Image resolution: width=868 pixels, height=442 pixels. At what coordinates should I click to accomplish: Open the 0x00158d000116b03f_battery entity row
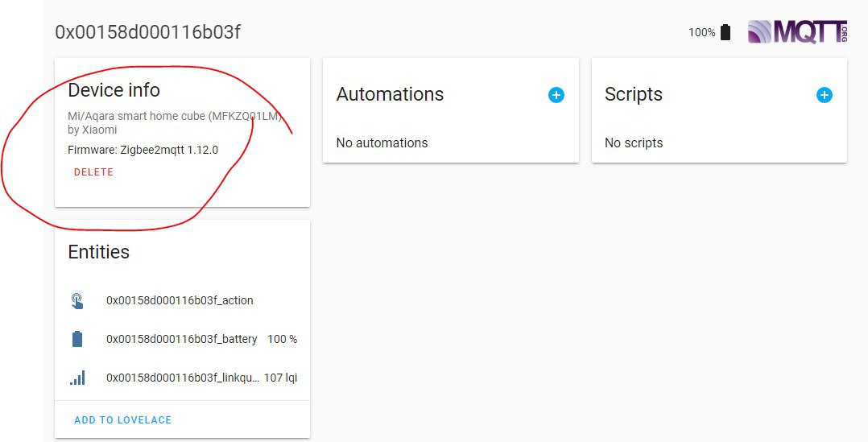pyautogui.click(x=181, y=339)
